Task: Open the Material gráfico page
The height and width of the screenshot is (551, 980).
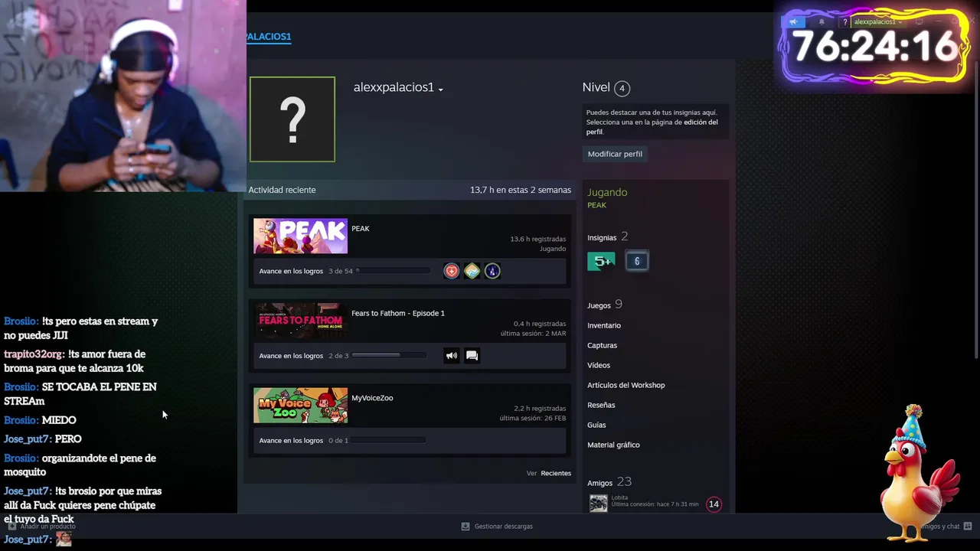Action: tap(613, 445)
